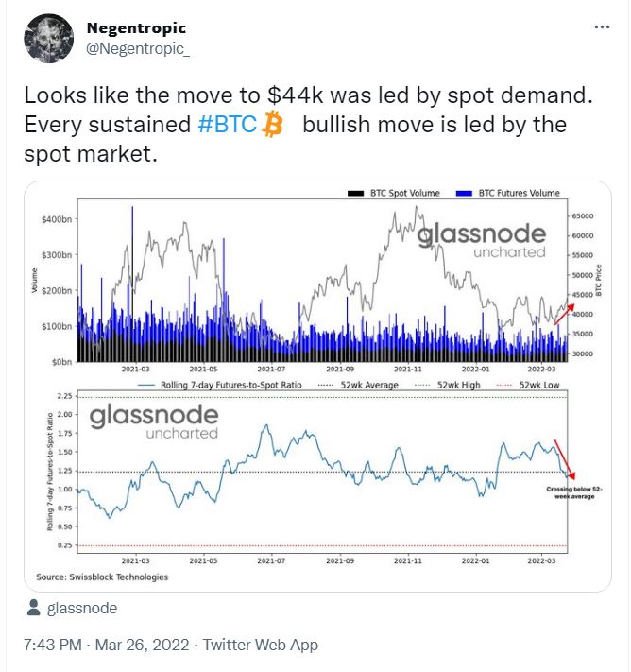Image resolution: width=631 pixels, height=672 pixels.
Task: Open the tagged glassnode account
Action: coord(82,608)
